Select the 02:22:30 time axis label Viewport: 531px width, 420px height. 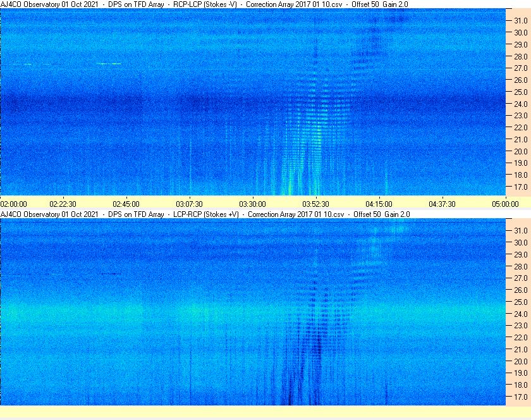pyautogui.click(x=63, y=204)
